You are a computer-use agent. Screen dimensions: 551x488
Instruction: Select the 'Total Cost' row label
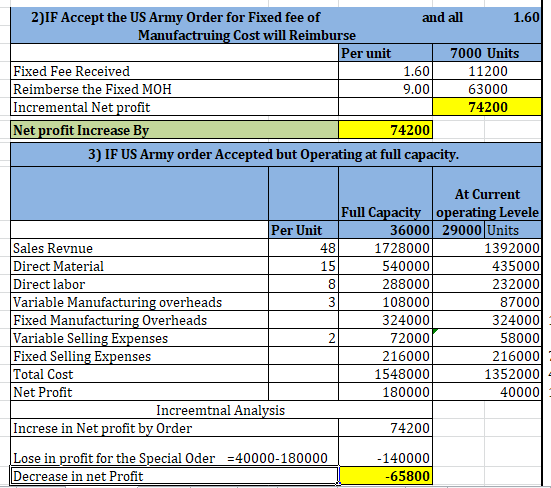(140, 374)
